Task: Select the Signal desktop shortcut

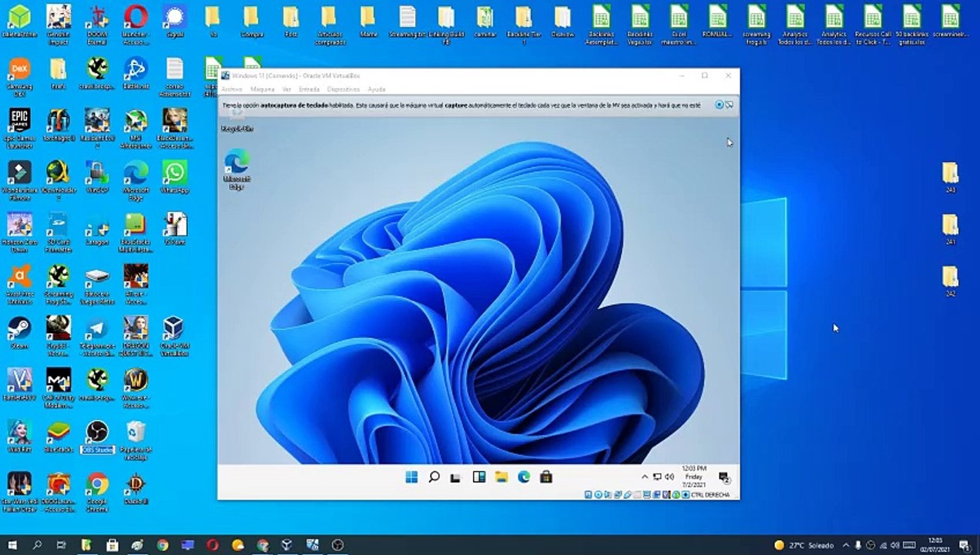Action: [175, 20]
